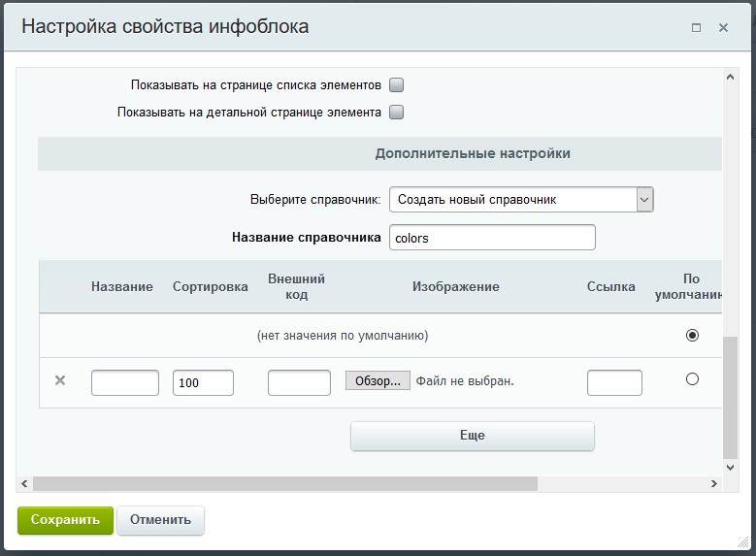Open the 'Выберите справочник' dropdown
Screen dimensions: 756x556
[x=521, y=200]
